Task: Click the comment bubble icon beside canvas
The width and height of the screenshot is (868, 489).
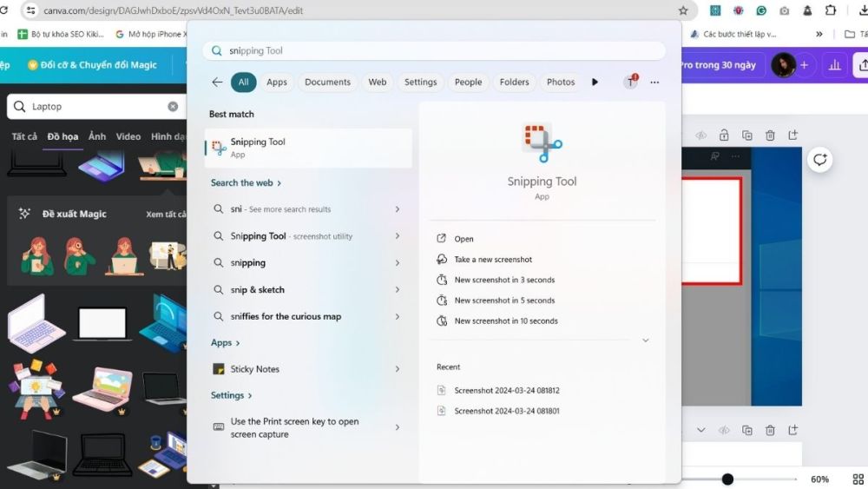Action: click(x=820, y=160)
